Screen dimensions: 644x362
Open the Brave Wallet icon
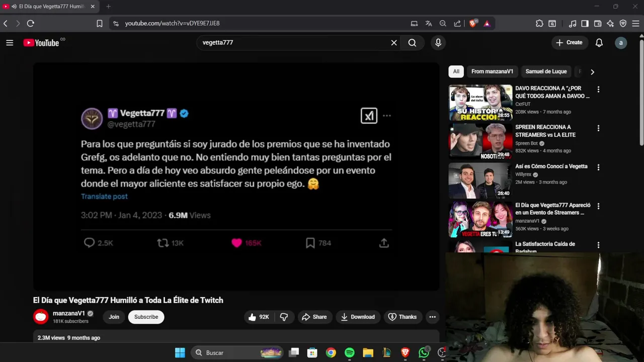(598, 23)
